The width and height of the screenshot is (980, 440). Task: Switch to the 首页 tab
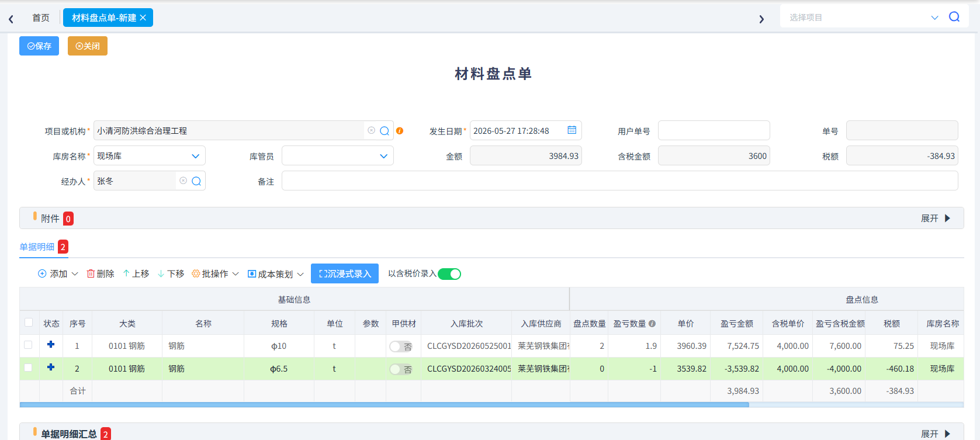pos(41,18)
